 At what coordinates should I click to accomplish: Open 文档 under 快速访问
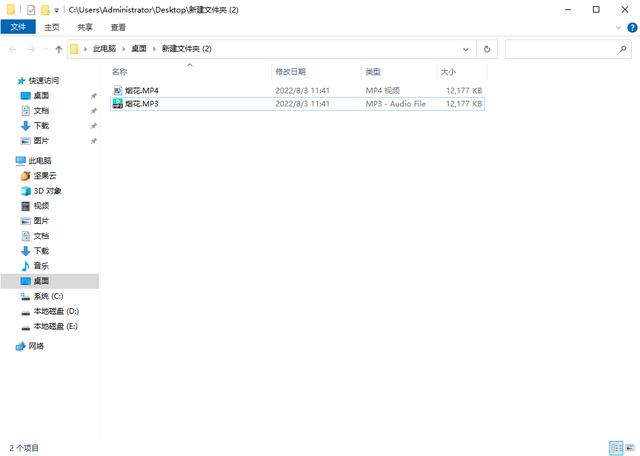[41, 111]
